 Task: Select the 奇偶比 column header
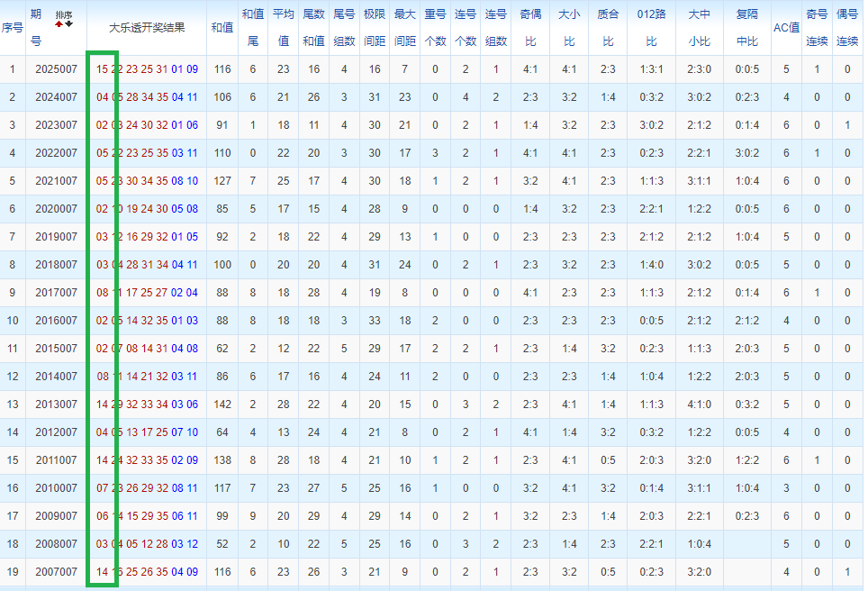click(x=530, y=27)
